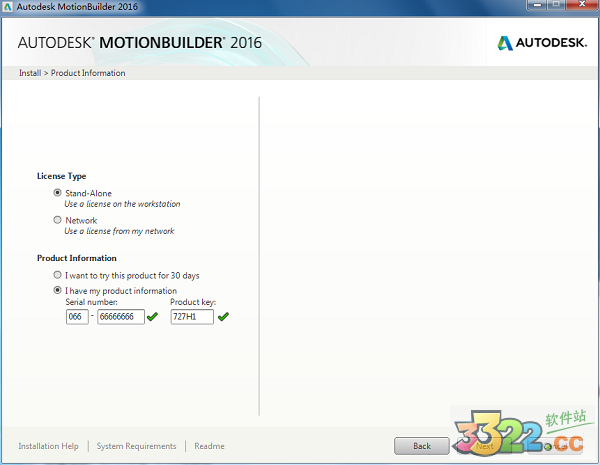Click the Product key field containing 727H1
600x465 pixels.
pyautogui.click(x=192, y=317)
